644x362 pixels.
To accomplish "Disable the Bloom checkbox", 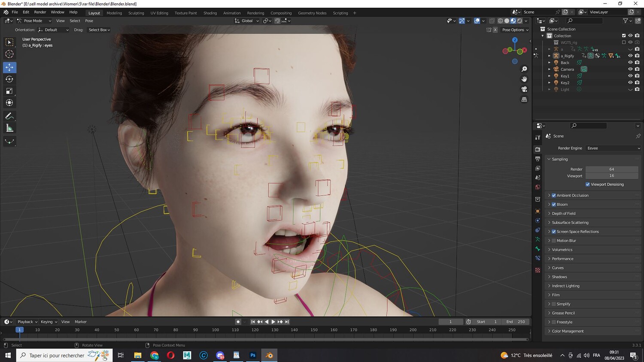I will (x=554, y=205).
